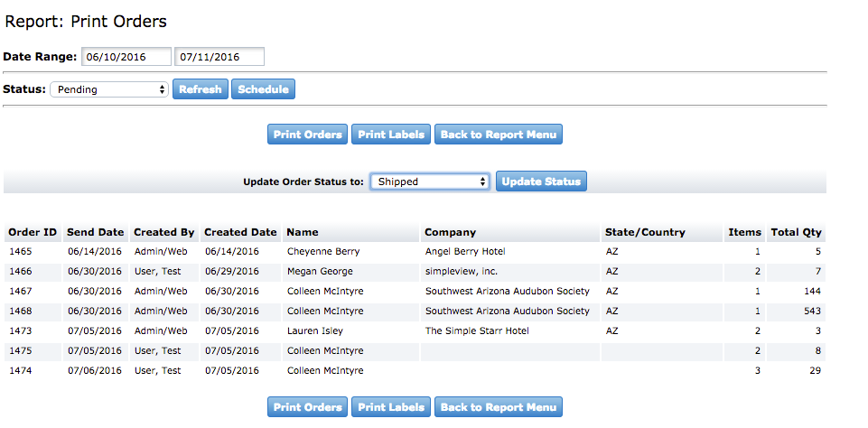Screen dimensions: 868x428
Task: Click the name Cheyenne Berry
Action: (x=323, y=251)
